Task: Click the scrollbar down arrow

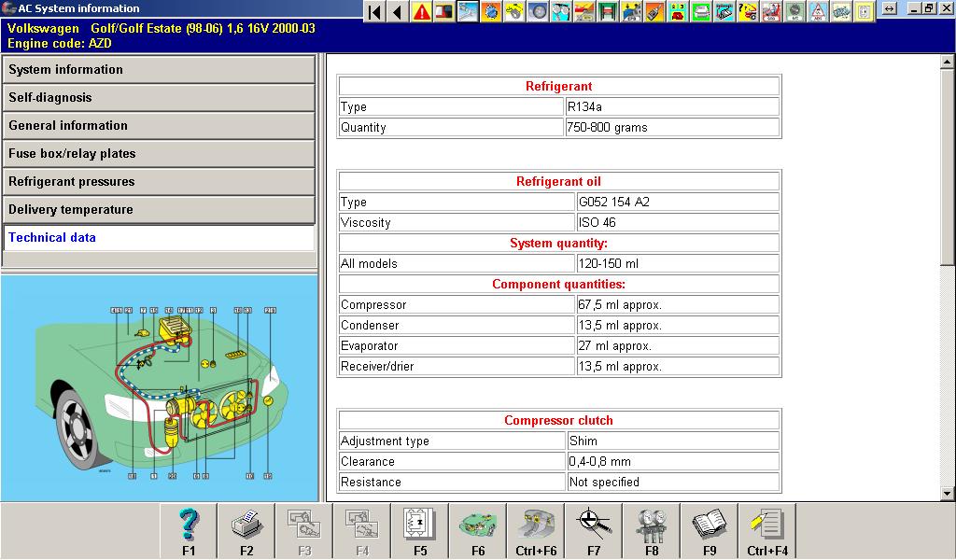Action: [947, 494]
